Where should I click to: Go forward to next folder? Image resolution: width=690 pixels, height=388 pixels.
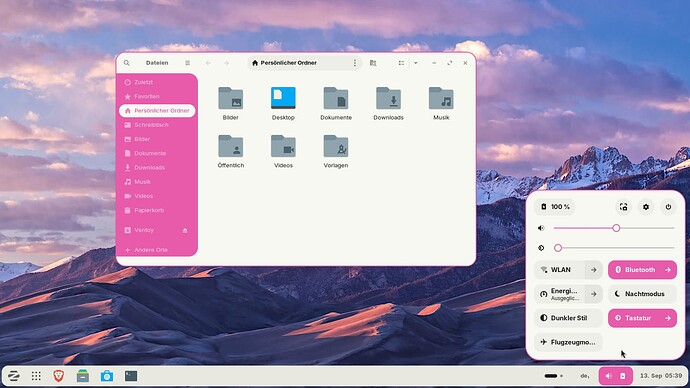226,63
